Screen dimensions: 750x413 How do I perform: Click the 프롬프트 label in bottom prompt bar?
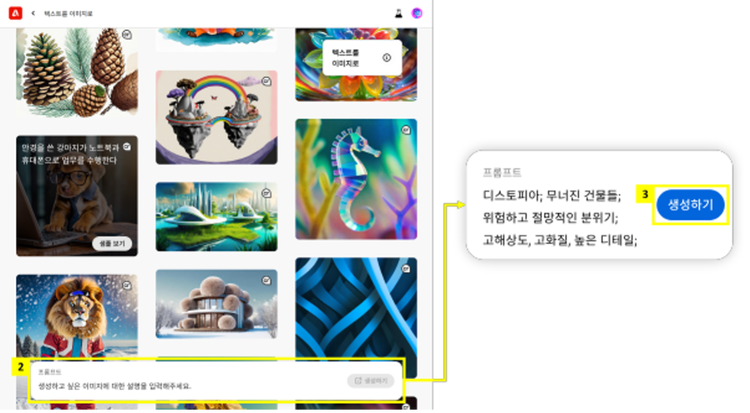(x=50, y=372)
